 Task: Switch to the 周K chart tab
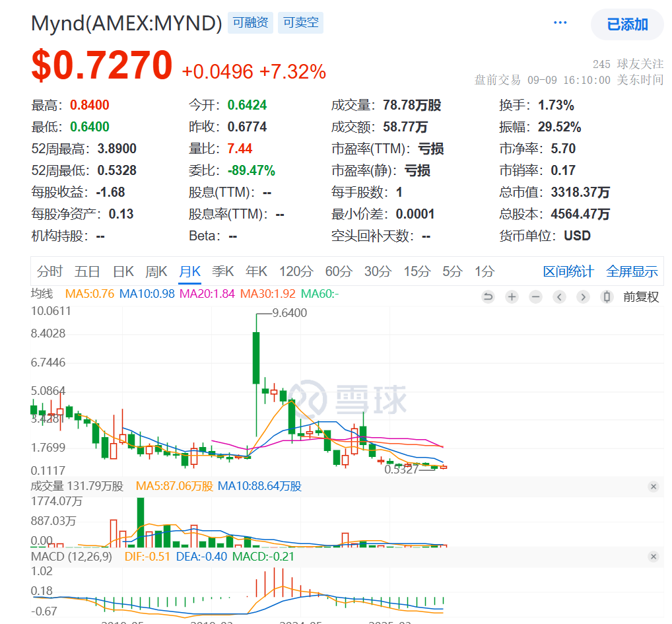click(156, 271)
